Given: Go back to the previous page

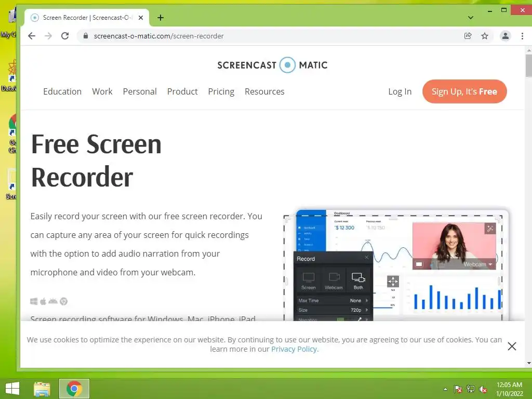Looking at the screenshot, I should pos(32,36).
